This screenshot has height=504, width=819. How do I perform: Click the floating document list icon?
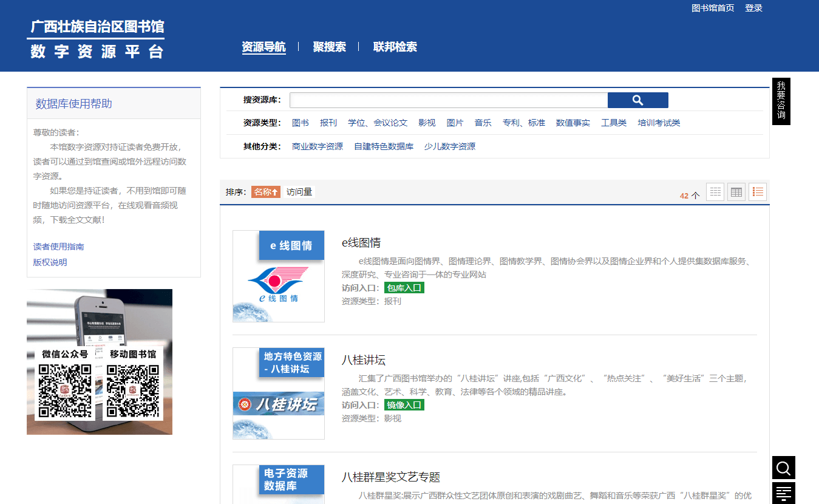(783, 492)
